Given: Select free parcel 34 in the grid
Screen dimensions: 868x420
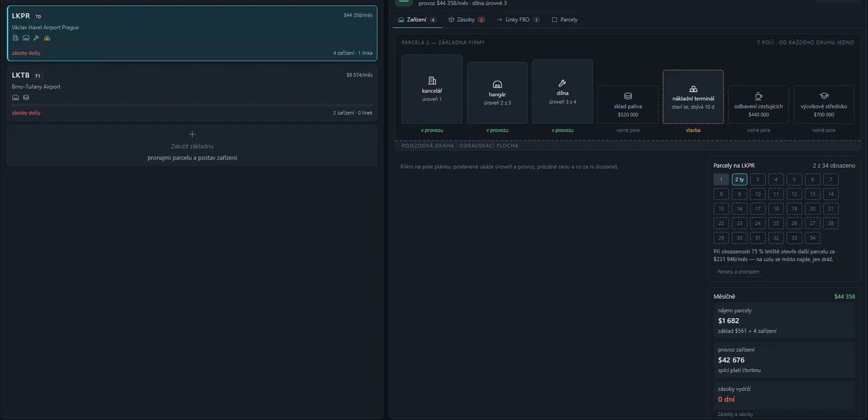Looking at the screenshot, I should coord(813,238).
